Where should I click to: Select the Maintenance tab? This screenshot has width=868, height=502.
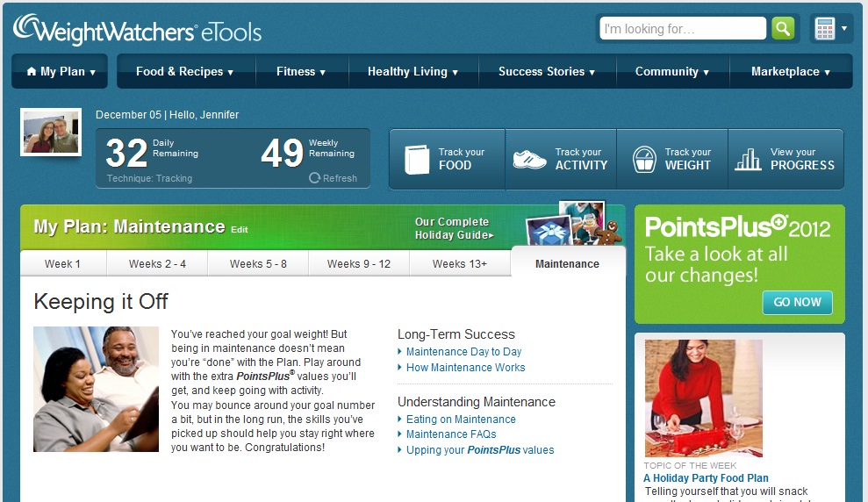[568, 263]
